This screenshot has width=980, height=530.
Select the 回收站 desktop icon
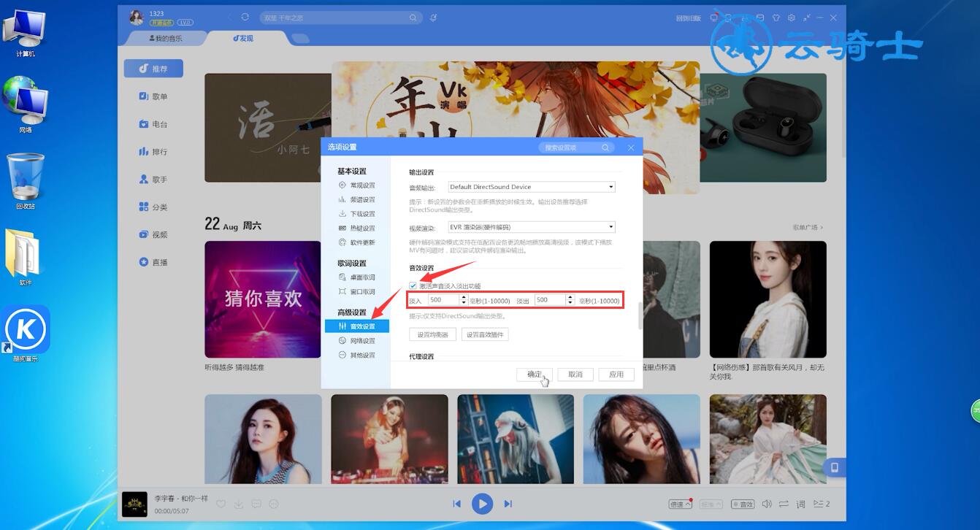pyautogui.click(x=26, y=181)
